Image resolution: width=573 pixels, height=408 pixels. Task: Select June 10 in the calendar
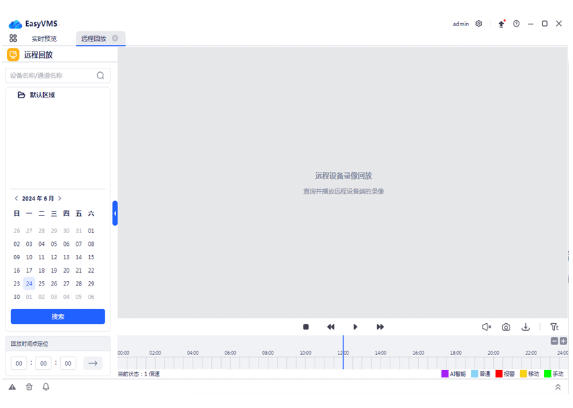click(x=29, y=257)
